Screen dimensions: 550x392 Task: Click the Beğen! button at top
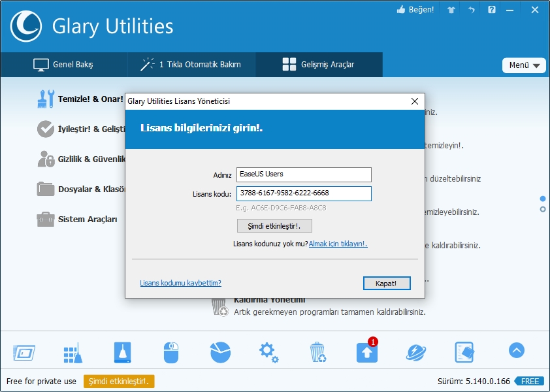(415, 10)
